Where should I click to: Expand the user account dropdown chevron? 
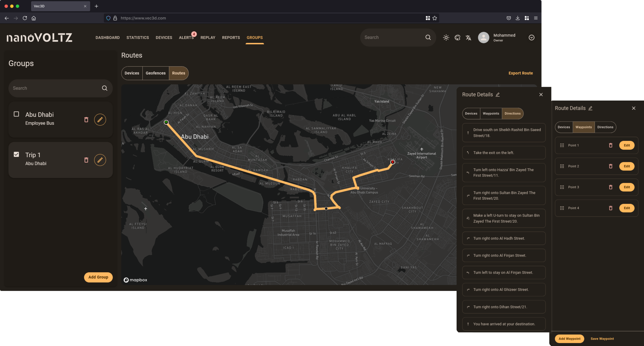point(531,38)
